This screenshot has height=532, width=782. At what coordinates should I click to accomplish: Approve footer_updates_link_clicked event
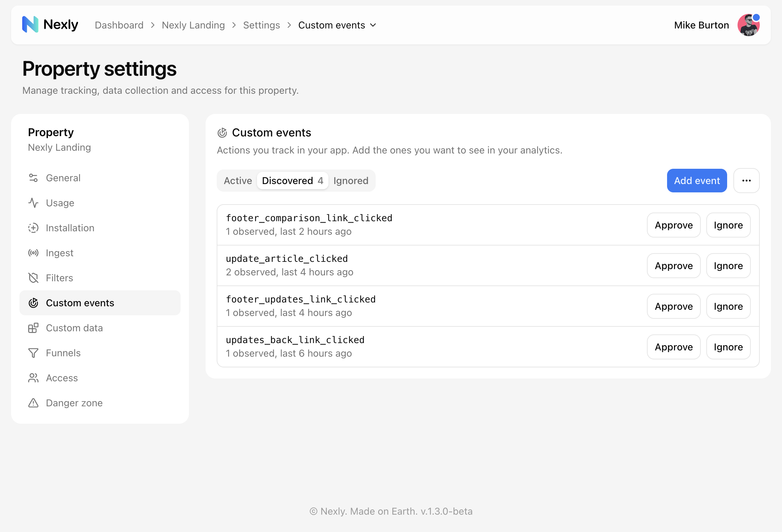tap(674, 306)
